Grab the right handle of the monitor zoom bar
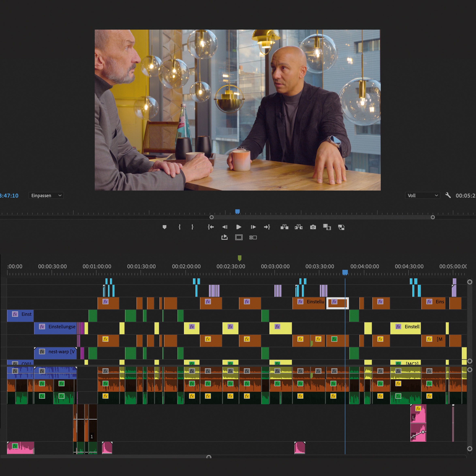Image resolution: width=476 pixels, height=476 pixels. tap(433, 217)
